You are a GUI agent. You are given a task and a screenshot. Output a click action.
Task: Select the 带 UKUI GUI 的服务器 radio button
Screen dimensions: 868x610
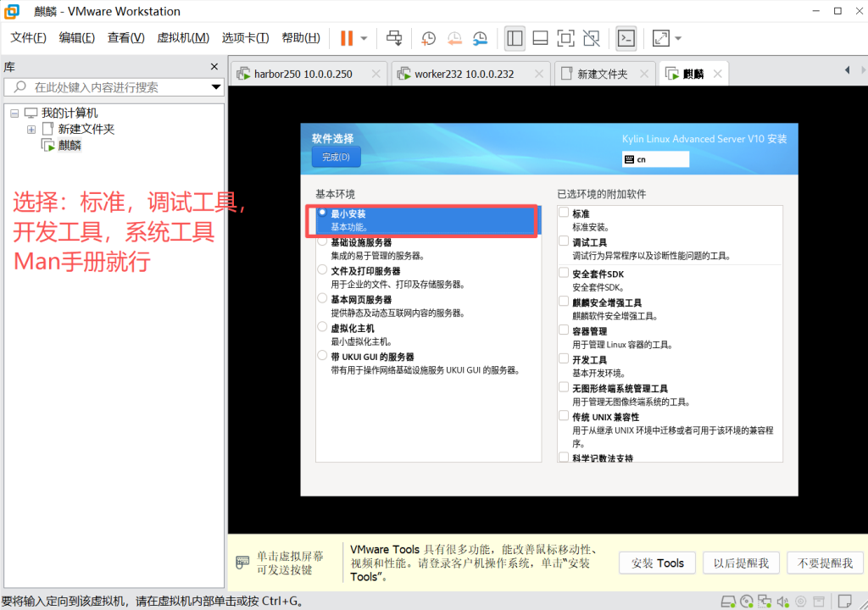pyautogui.click(x=322, y=356)
